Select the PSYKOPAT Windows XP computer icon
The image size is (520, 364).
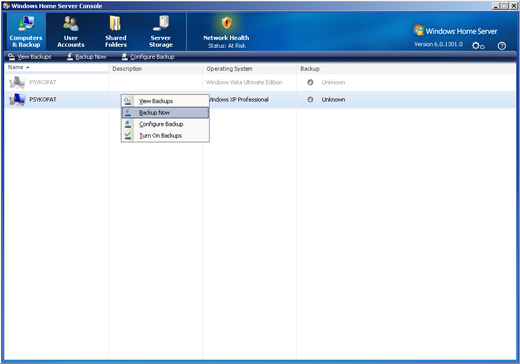[17, 99]
